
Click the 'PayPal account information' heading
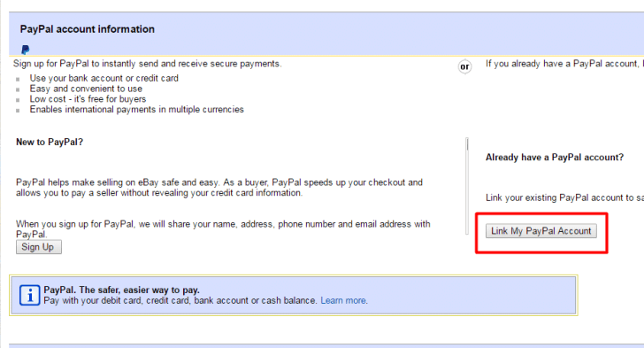pyautogui.click(x=87, y=29)
